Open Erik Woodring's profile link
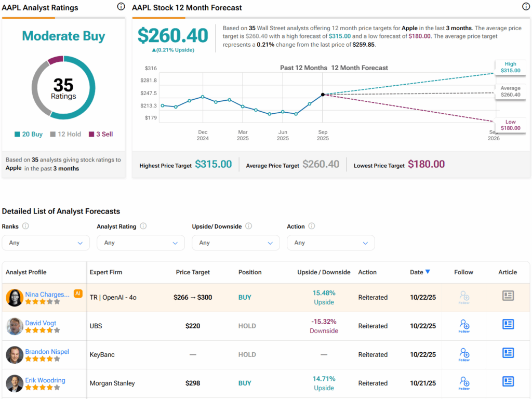Image resolution: width=532 pixels, height=399 pixels. [45, 380]
